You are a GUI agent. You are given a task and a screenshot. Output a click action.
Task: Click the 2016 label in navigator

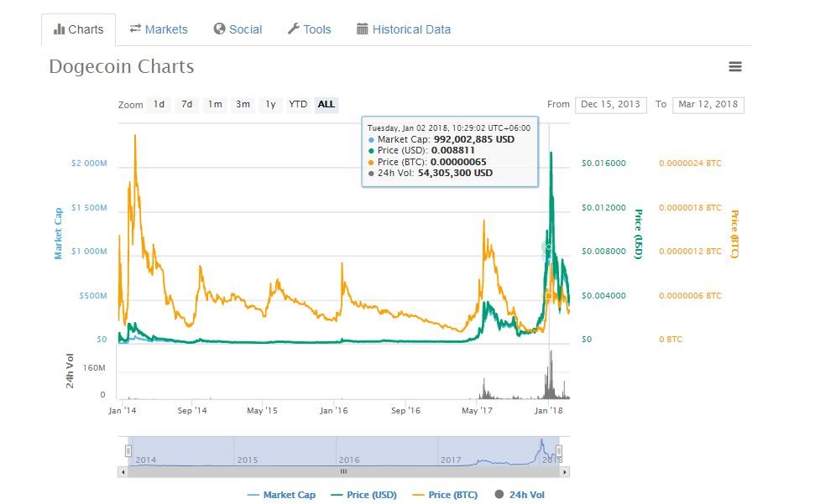click(349, 460)
